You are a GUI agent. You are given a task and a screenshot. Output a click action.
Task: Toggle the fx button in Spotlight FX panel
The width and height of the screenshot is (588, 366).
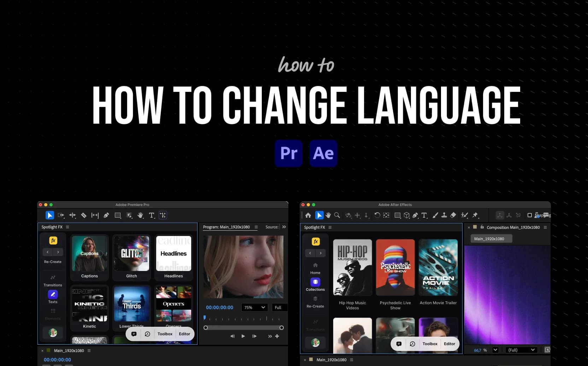52,240
